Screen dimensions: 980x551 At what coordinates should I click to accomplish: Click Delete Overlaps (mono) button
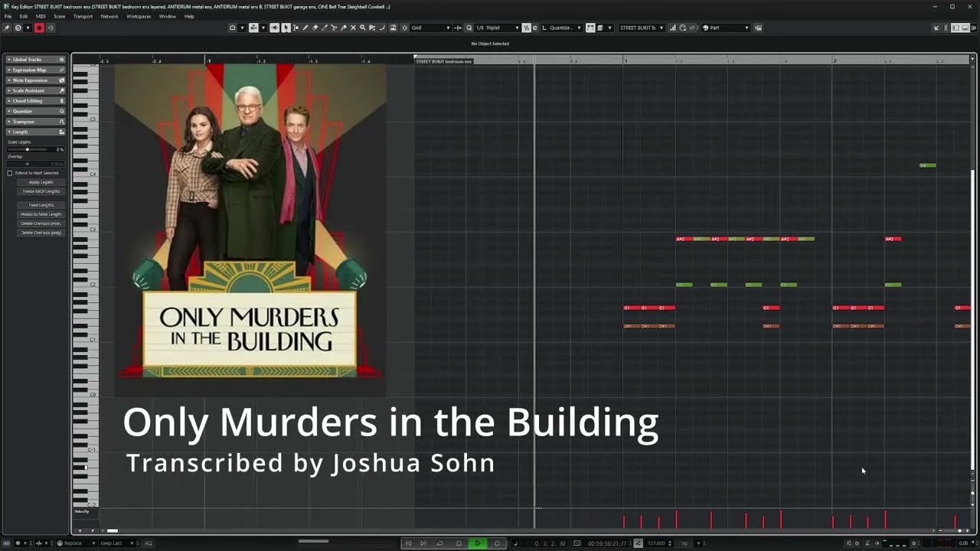41,223
